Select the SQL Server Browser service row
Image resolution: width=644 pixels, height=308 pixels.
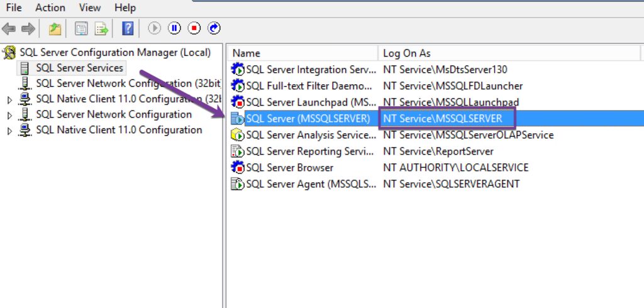(x=289, y=168)
